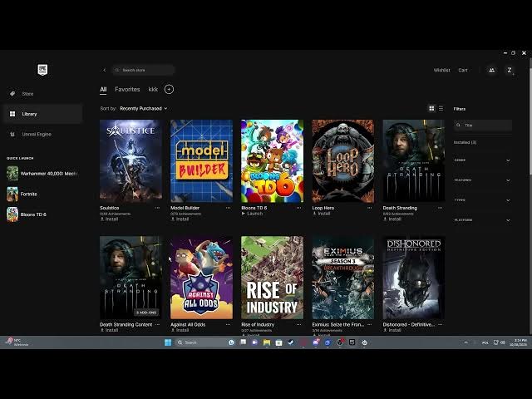Open Loop Hero three-dot options menu

pyautogui.click(x=369, y=208)
